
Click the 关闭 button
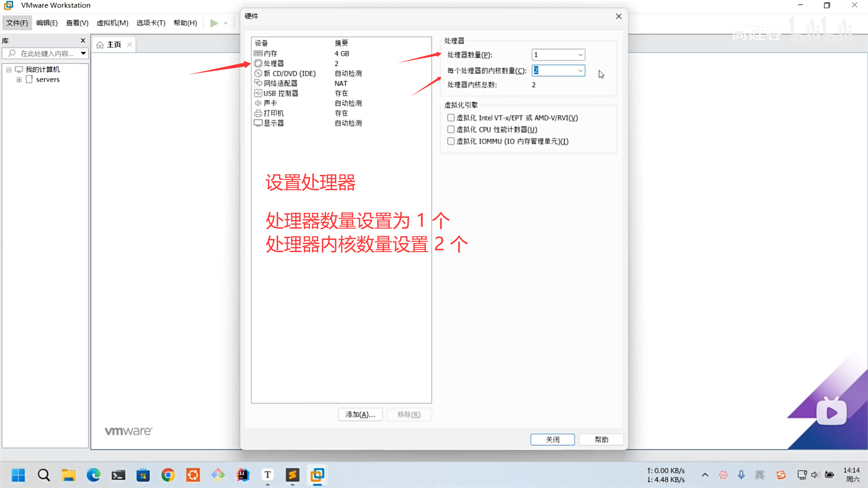[x=552, y=439]
